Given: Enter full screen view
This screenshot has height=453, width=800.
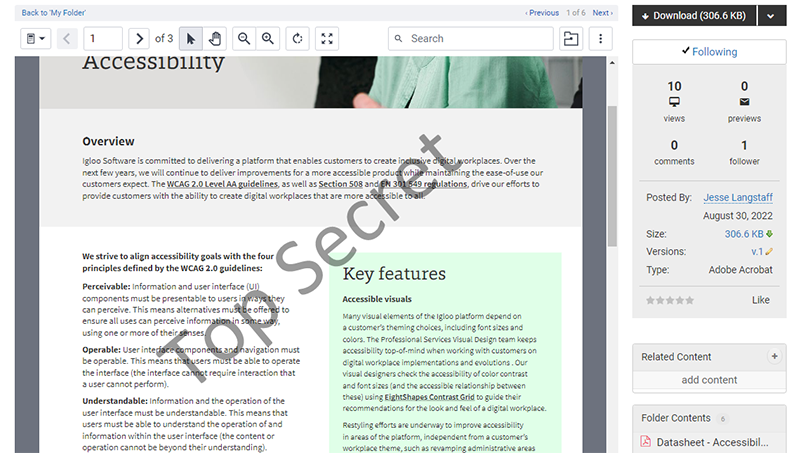Looking at the screenshot, I should (x=327, y=39).
